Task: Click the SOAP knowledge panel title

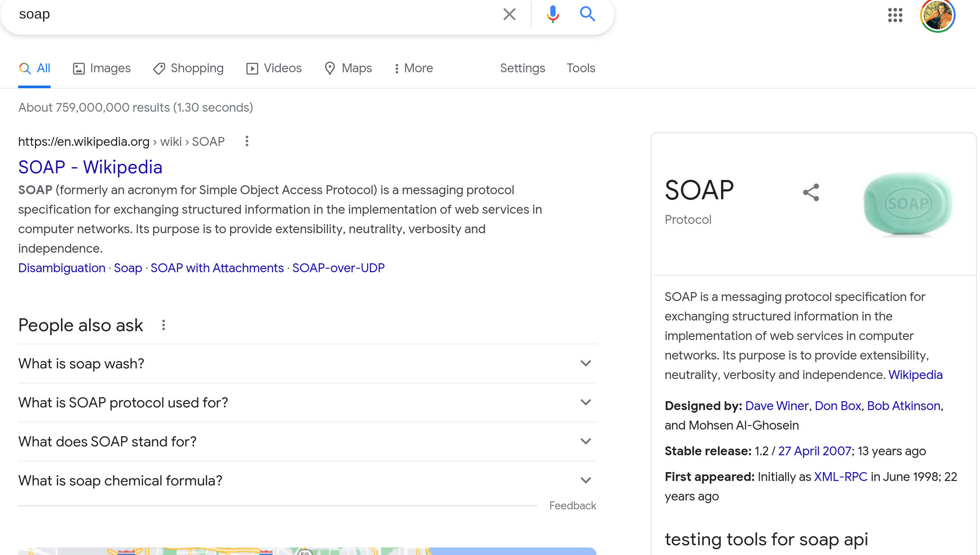Action: (699, 190)
